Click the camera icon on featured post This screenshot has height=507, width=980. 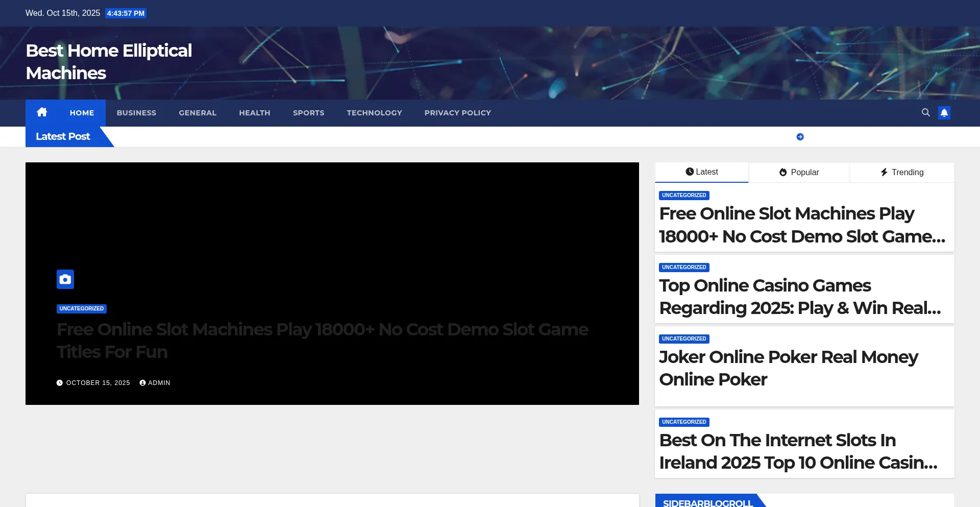point(65,279)
